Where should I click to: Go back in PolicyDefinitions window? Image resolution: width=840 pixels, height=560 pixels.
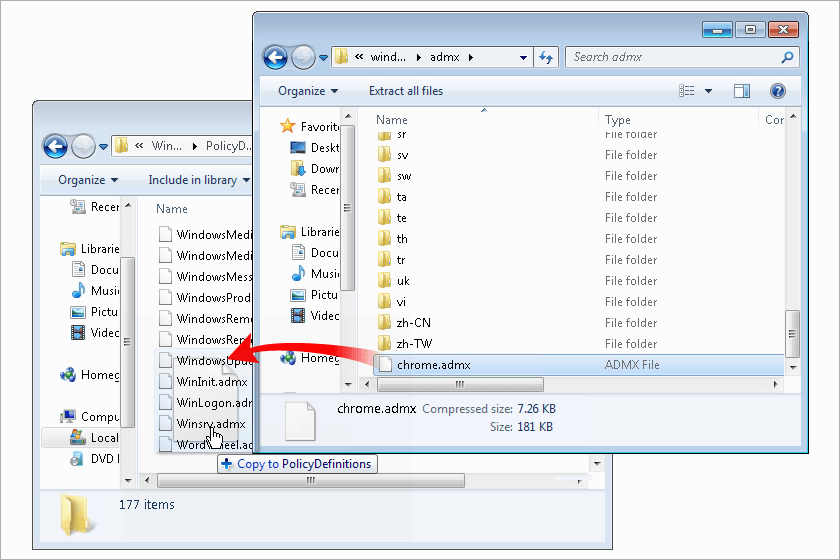[x=55, y=146]
